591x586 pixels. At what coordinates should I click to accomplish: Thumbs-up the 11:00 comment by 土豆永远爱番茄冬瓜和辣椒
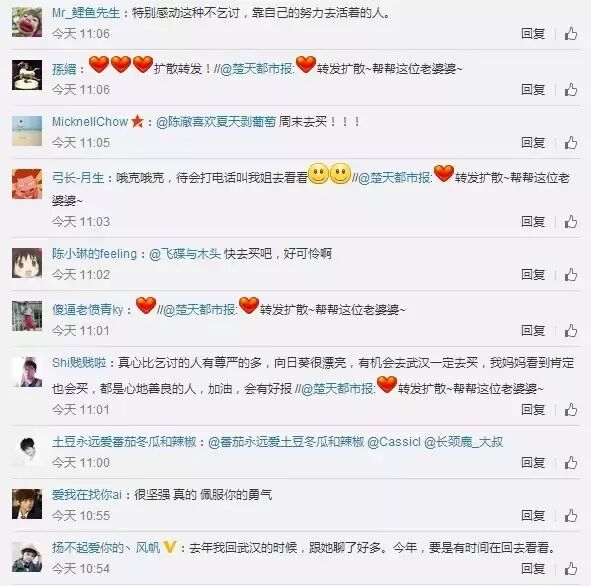[571, 462]
